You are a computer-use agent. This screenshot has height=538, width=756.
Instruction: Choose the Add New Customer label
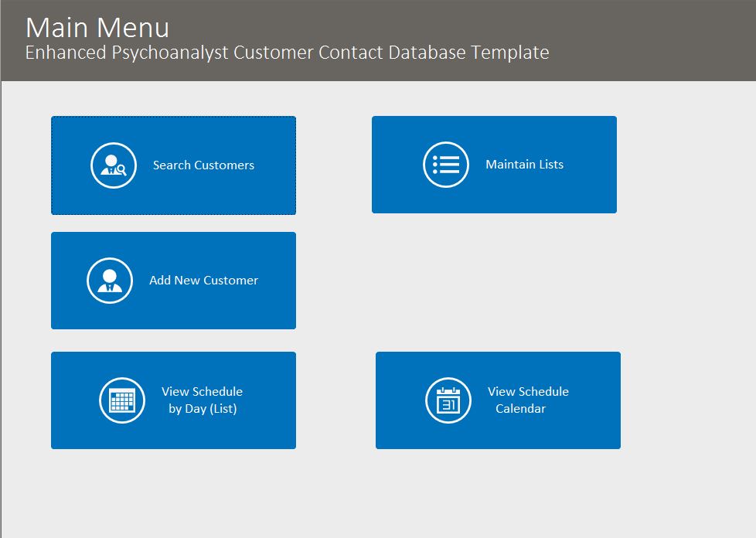203,281
